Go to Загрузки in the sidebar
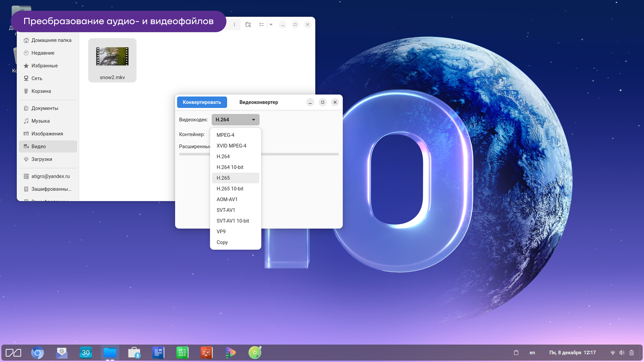644x362 pixels. pos(42,159)
